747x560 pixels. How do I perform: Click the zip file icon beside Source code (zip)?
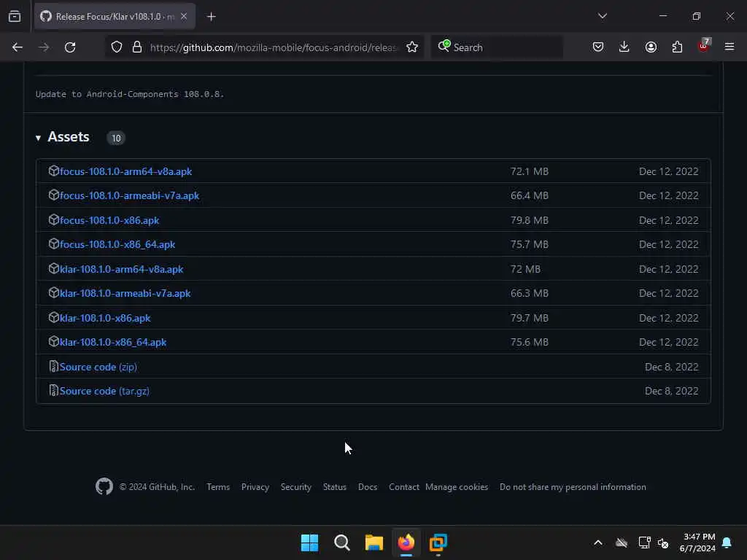(54, 366)
